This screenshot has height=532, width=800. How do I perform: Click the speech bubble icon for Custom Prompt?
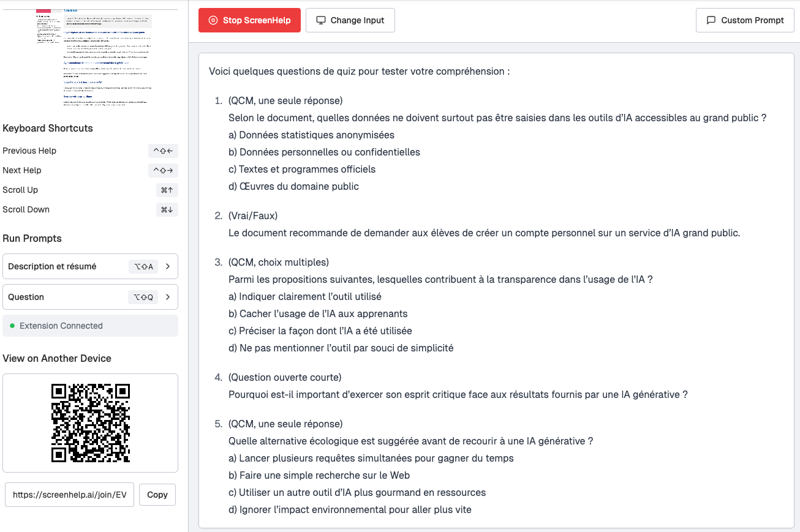[711, 20]
